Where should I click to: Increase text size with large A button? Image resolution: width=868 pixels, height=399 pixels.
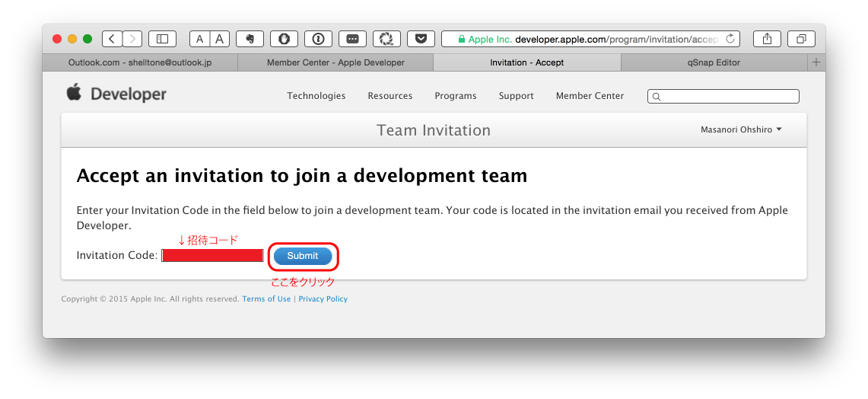coord(220,39)
